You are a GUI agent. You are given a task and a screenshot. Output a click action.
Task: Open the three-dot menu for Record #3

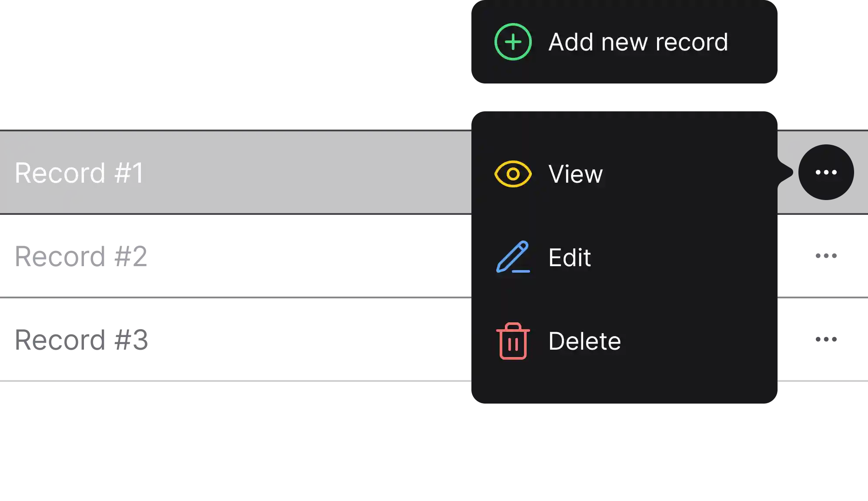pyautogui.click(x=826, y=339)
